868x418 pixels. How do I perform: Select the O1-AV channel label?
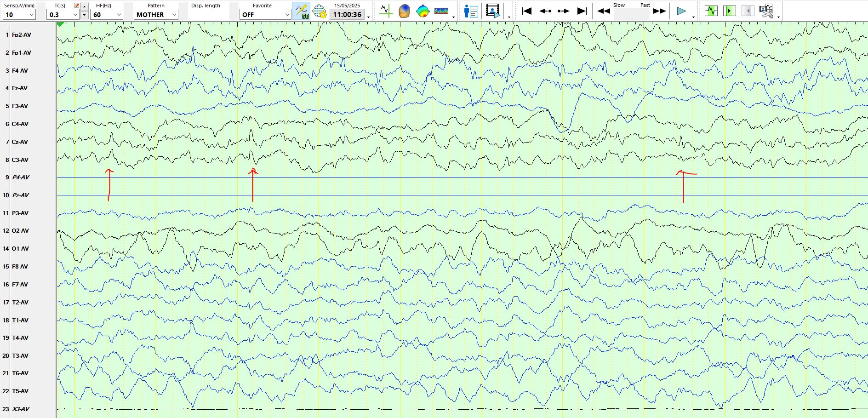tap(20, 249)
